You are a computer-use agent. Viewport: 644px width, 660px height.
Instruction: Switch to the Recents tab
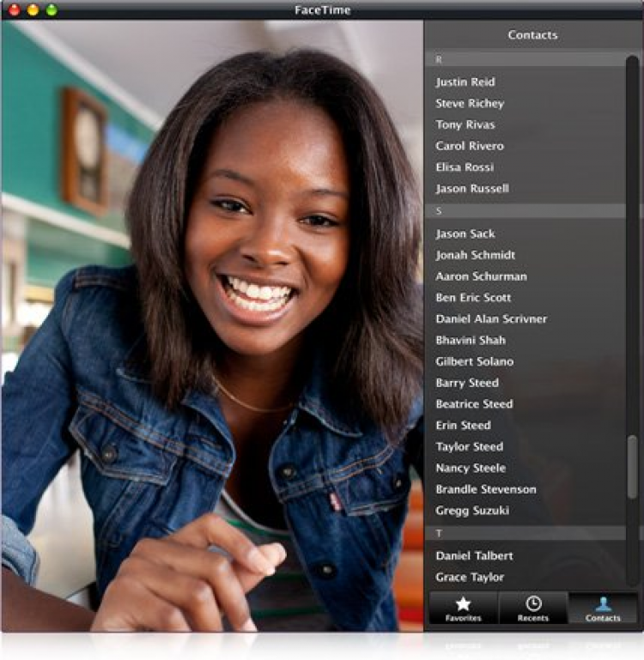[x=533, y=609]
